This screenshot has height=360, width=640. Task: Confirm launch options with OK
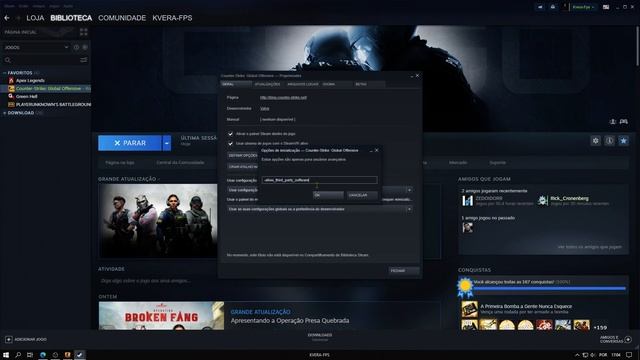pos(328,195)
